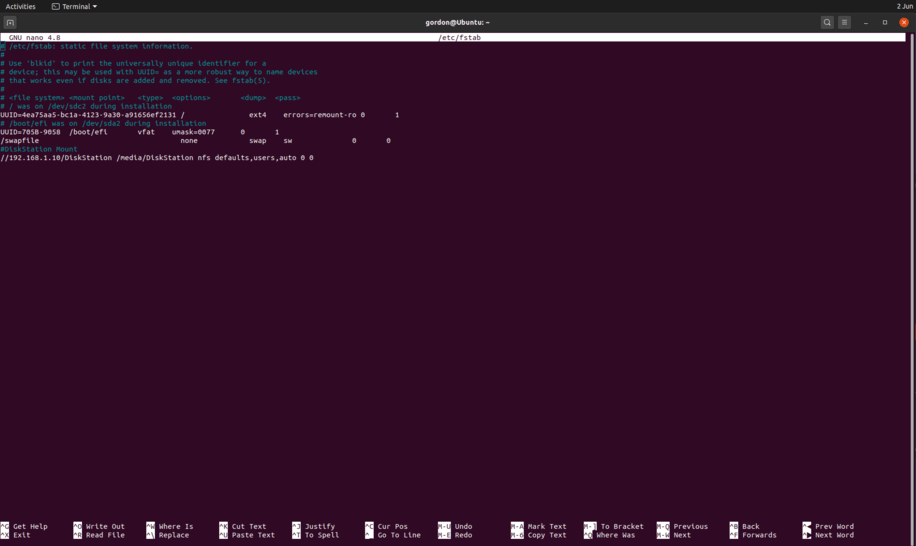Viewport: 916px width, 546px height.
Task: Click the GNU nano 4.8 version text
Action: click(x=34, y=37)
